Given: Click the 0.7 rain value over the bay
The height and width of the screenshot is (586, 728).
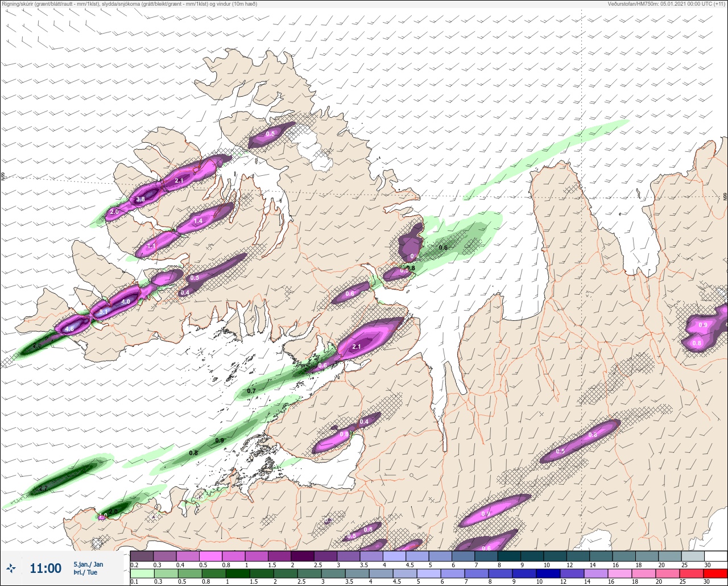Looking at the screenshot, I should (x=252, y=391).
